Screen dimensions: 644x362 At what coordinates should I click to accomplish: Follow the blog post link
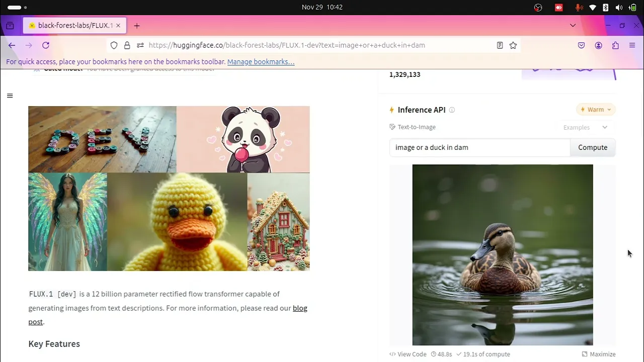pyautogui.click(x=300, y=308)
